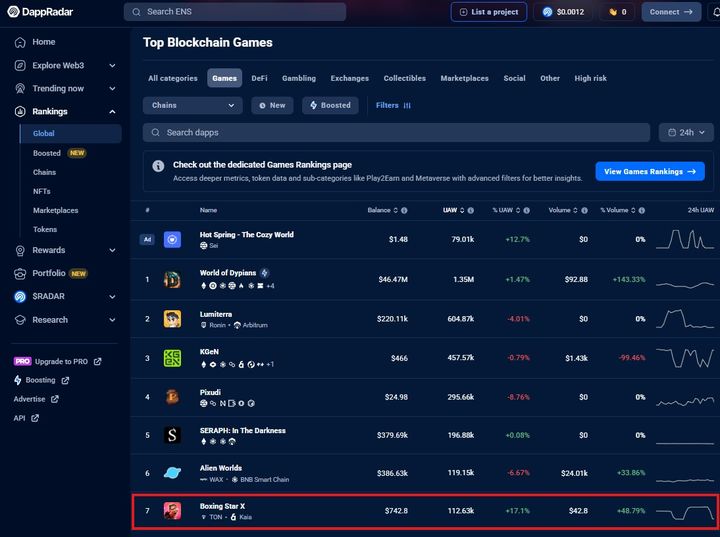The width and height of the screenshot is (720, 537).
Task: Click the Search dapps field
Action: click(396, 133)
